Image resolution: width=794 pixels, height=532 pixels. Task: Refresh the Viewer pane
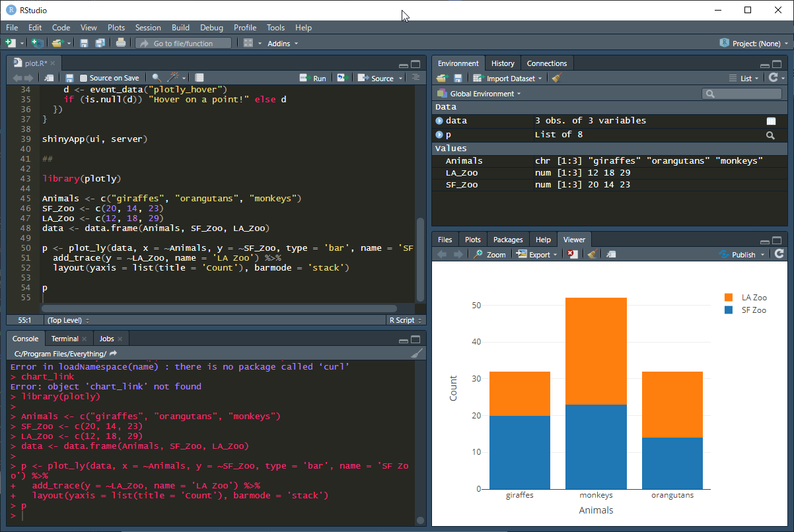click(779, 254)
